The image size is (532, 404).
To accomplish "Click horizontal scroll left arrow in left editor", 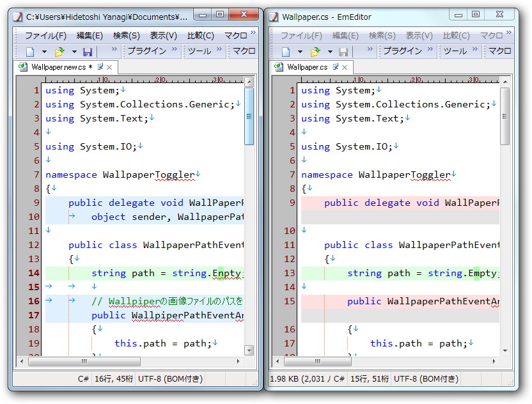I will [x=22, y=362].
